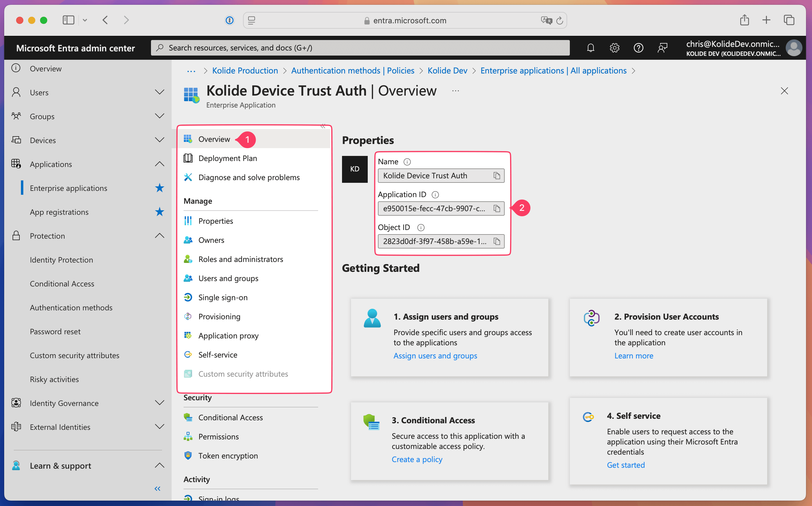Copy the Object ID value
812x506 pixels.
tap(497, 241)
